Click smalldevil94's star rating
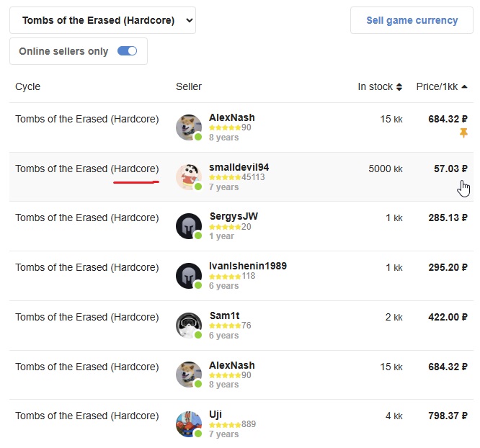Viewport: 480px width, 448px height. click(x=225, y=177)
